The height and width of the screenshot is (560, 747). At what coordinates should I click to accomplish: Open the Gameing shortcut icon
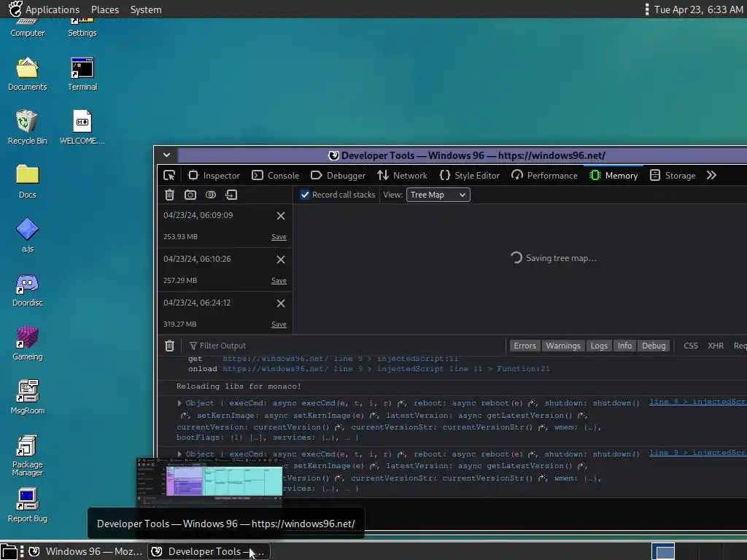coord(27,343)
